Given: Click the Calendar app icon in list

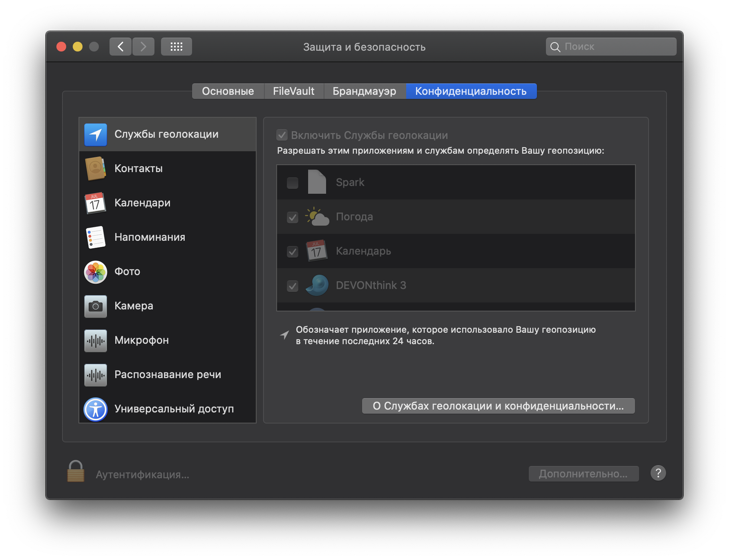Looking at the screenshot, I should tap(317, 251).
